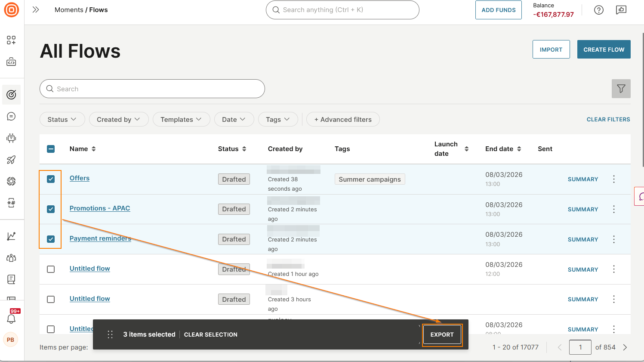Open the Tags filter dropdown
Viewport: 644px width, 362px height.
tap(278, 119)
